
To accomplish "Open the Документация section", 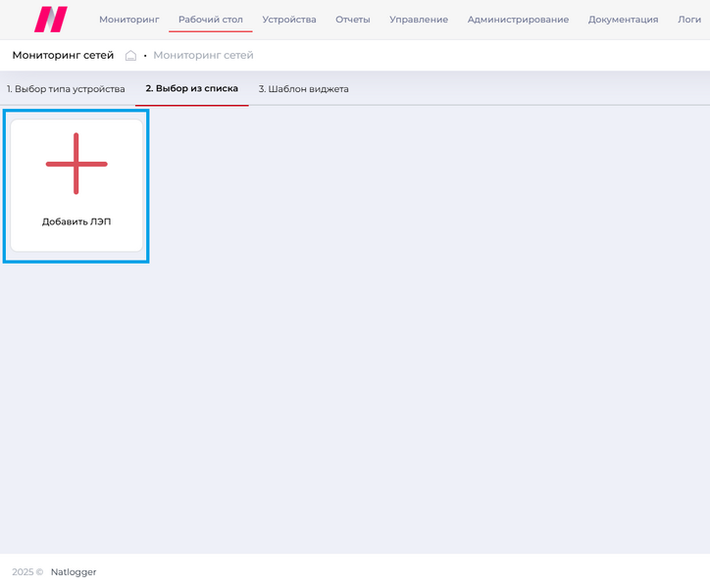I will 623,20.
